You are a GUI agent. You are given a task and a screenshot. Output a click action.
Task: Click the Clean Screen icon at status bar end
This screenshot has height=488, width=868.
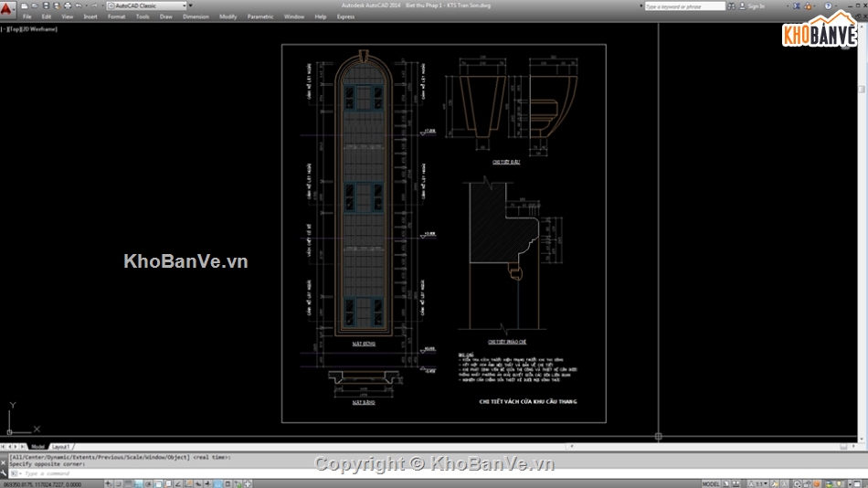857,483
